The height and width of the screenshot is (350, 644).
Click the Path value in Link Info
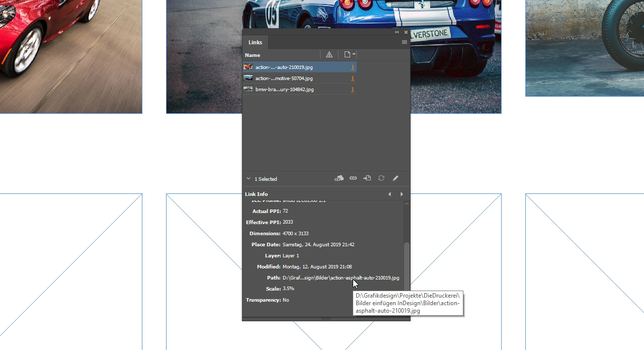click(341, 277)
